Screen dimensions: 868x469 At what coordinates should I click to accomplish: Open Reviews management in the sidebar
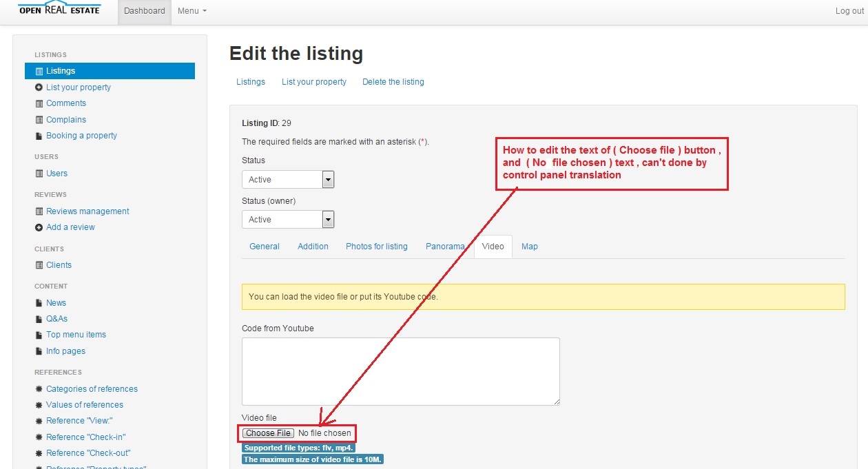pos(87,211)
